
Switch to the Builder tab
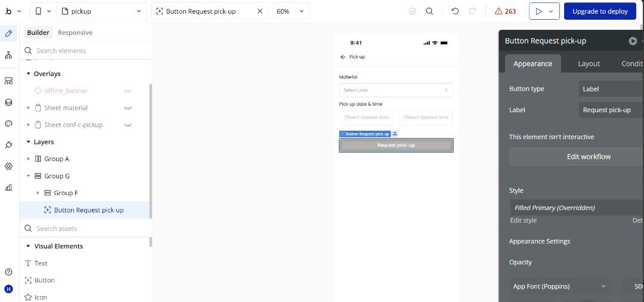point(38,32)
